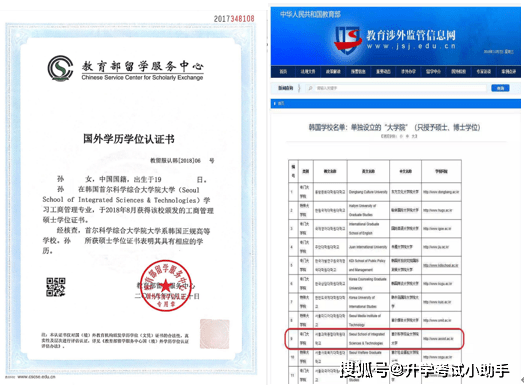
Task: Click 'Chinese Service Center for Scholarly Exchange' text
Action: [x=142, y=78]
